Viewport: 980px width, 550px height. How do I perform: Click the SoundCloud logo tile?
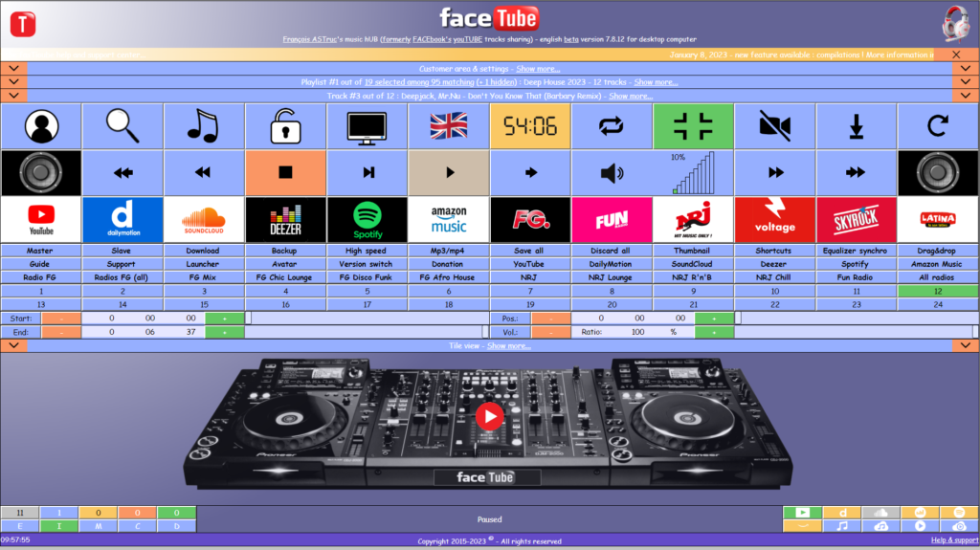click(204, 220)
